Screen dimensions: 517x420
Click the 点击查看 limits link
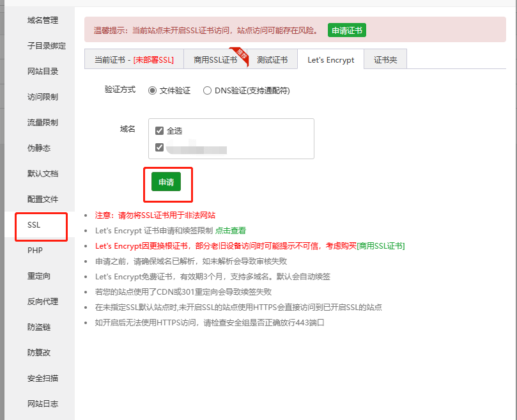point(231,231)
